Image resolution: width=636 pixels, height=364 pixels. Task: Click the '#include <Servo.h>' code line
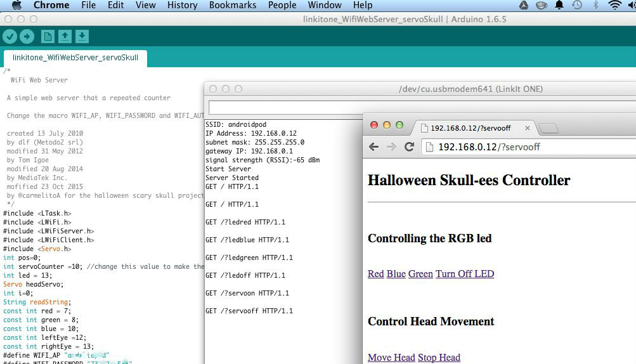tap(37, 249)
